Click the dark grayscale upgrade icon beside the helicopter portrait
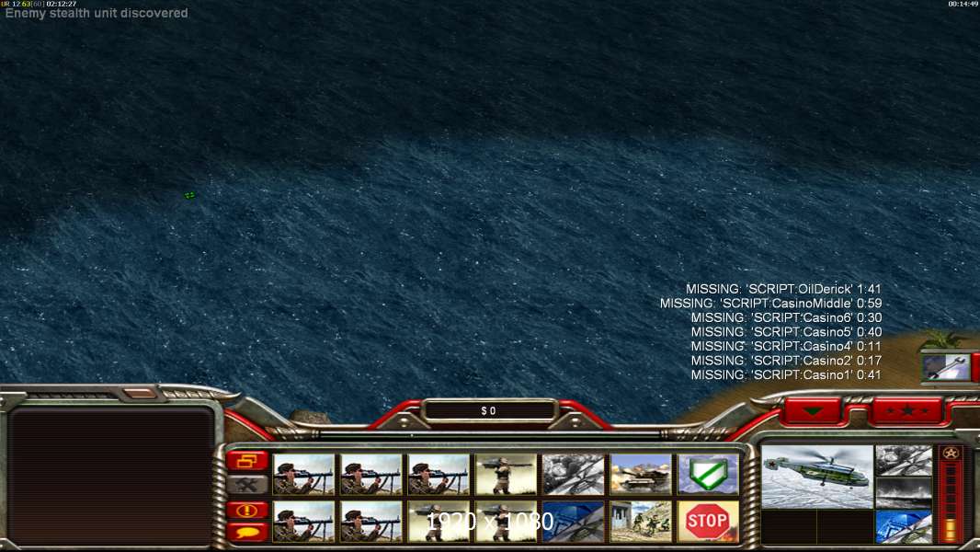Image resolution: width=980 pixels, height=552 pixels. (904, 493)
